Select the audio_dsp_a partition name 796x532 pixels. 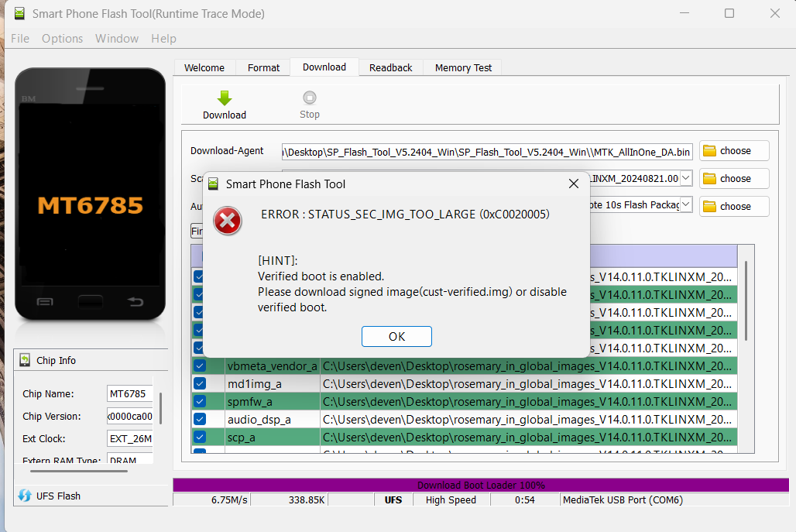pos(272,419)
